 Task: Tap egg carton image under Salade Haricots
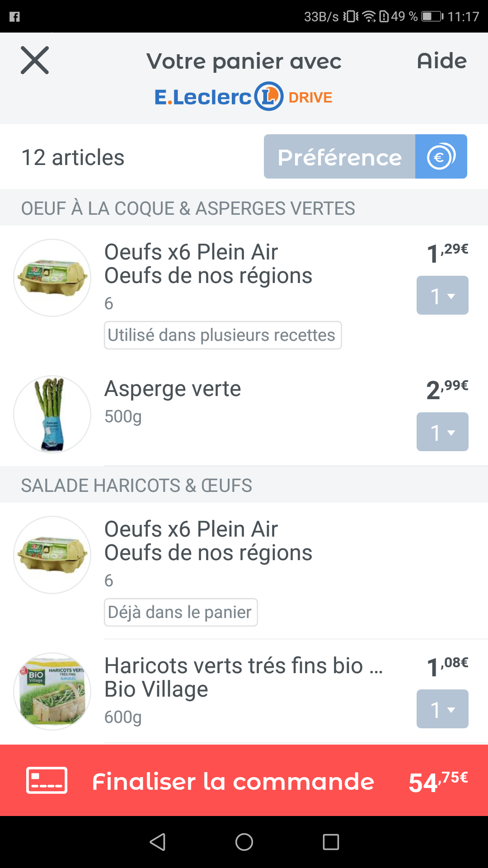click(52, 555)
